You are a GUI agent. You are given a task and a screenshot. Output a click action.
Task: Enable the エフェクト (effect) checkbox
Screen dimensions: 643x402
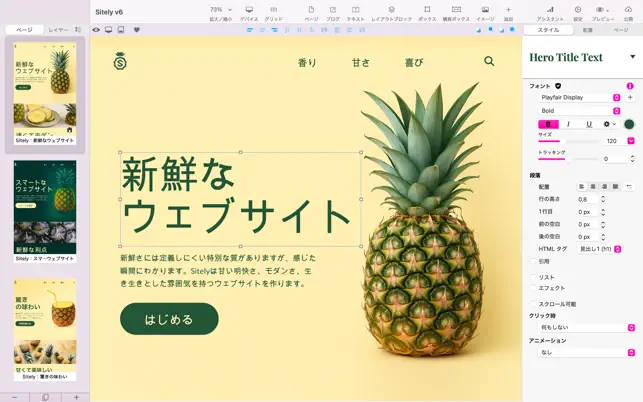tap(533, 288)
